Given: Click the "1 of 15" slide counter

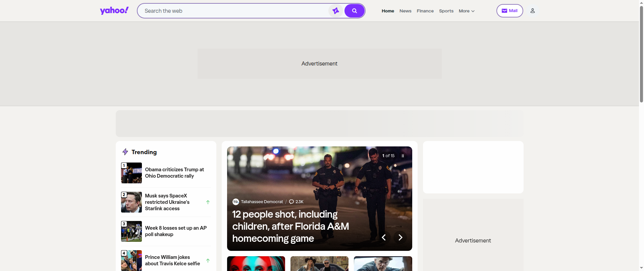Looking at the screenshot, I should click(388, 156).
